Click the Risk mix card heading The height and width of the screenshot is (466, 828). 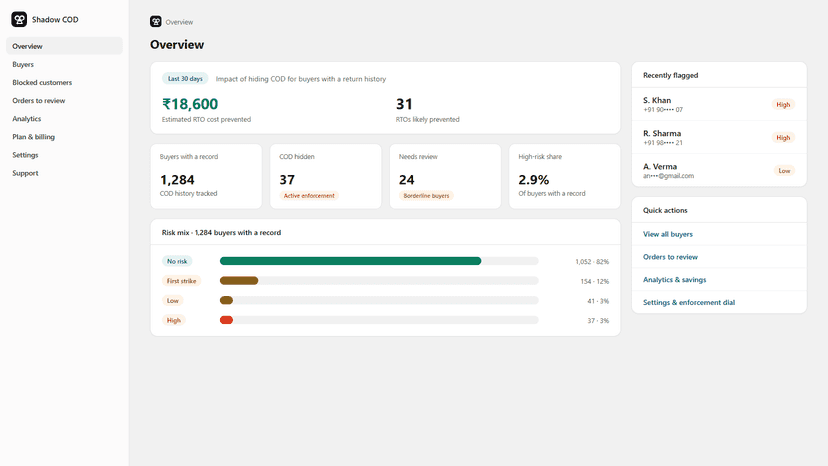[221, 232]
